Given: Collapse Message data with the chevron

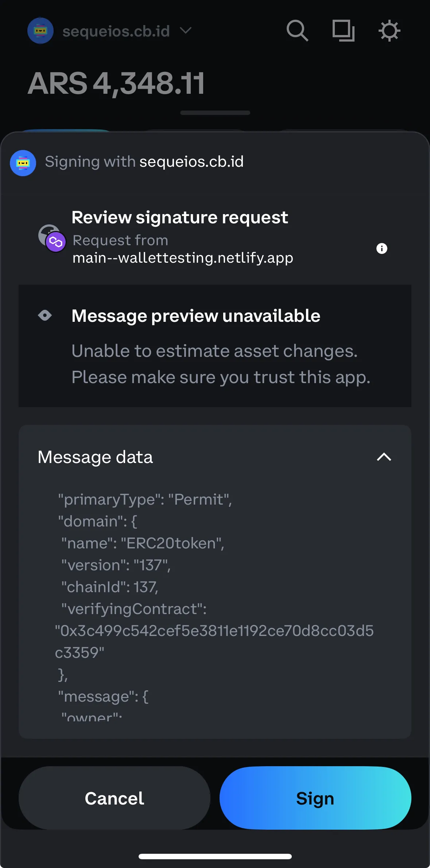Looking at the screenshot, I should [x=384, y=457].
